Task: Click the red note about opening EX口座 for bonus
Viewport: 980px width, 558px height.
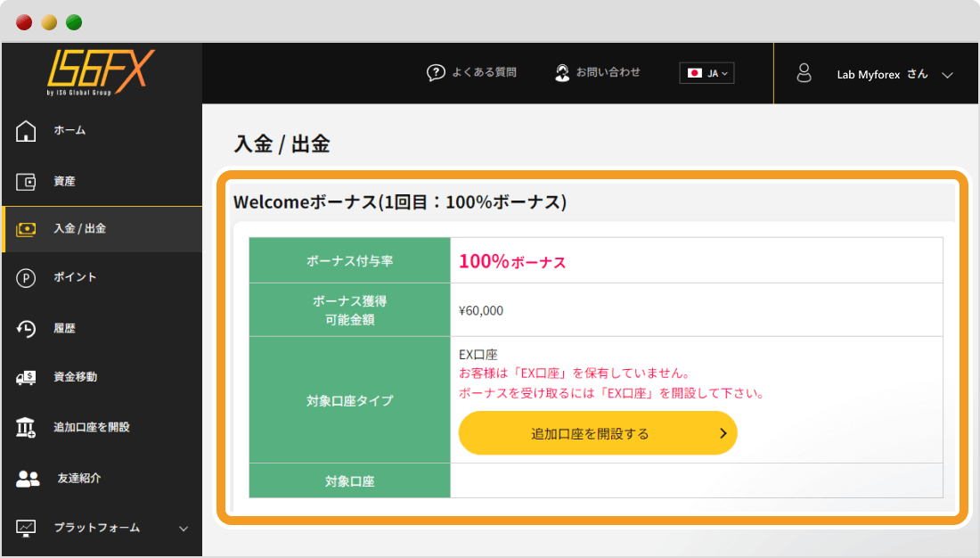Action: [613, 393]
